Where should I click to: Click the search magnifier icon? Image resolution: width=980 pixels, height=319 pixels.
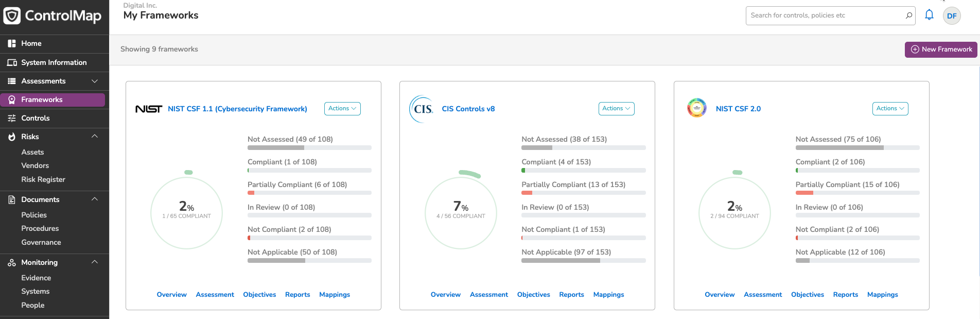point(909,15)
